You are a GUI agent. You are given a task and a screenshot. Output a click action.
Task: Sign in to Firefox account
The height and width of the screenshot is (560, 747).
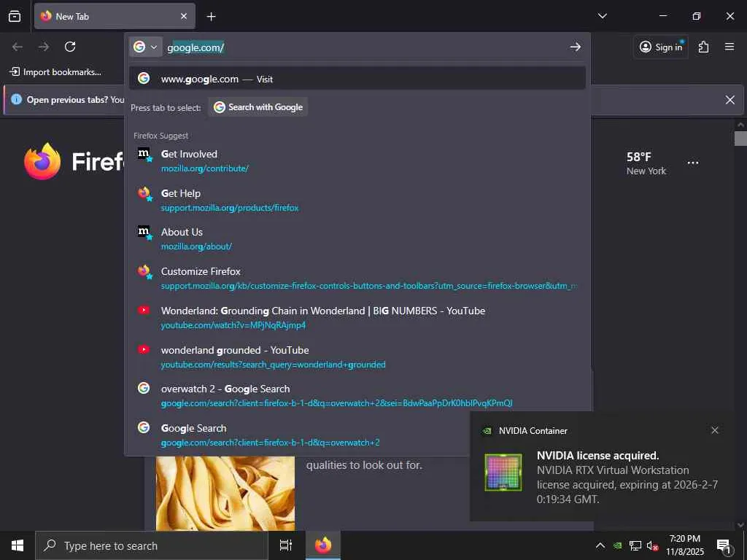pyautogui.click(x=661, y=47)
